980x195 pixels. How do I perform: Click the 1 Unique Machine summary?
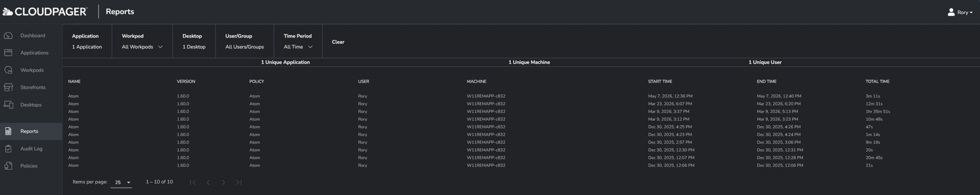[529, 62]
